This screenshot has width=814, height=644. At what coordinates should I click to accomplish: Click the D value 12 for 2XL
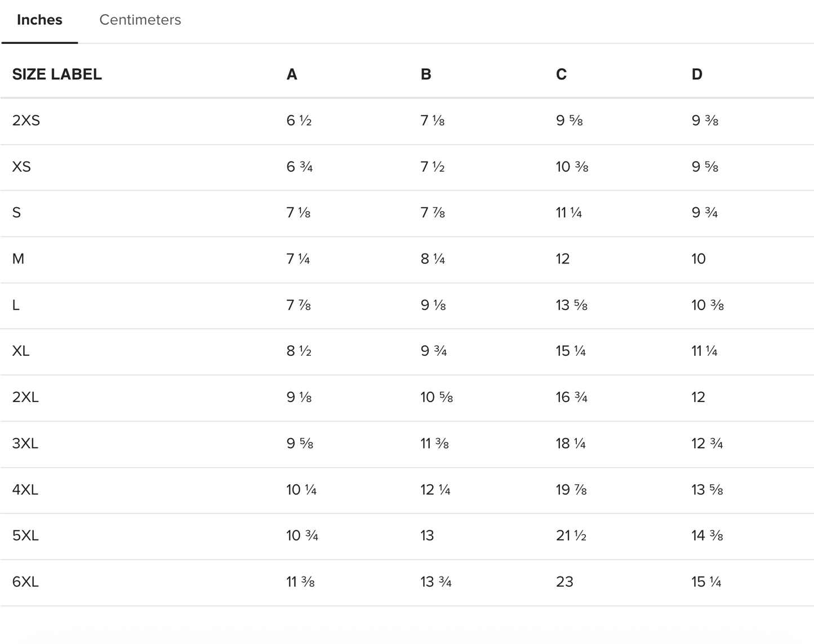point(699,397)
